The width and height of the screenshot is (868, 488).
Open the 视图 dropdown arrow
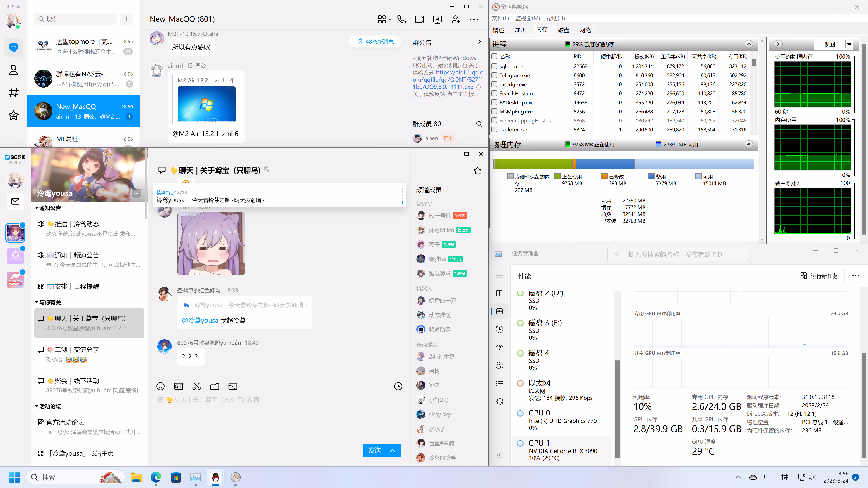tap(849, 45)
